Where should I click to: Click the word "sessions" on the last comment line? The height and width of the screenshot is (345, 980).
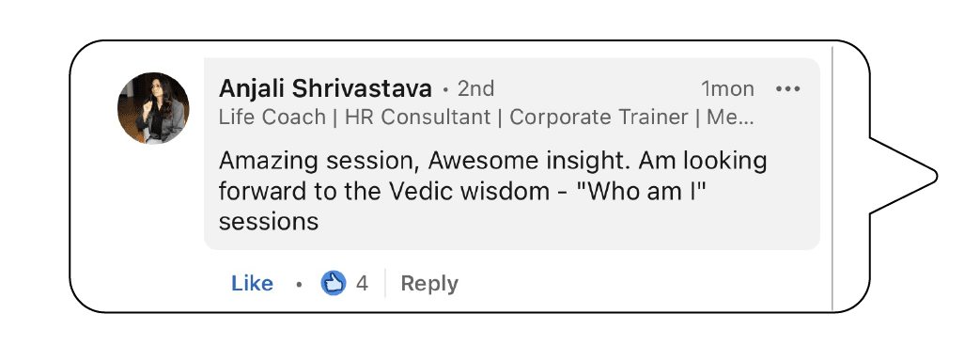click(x=269, y=222)
